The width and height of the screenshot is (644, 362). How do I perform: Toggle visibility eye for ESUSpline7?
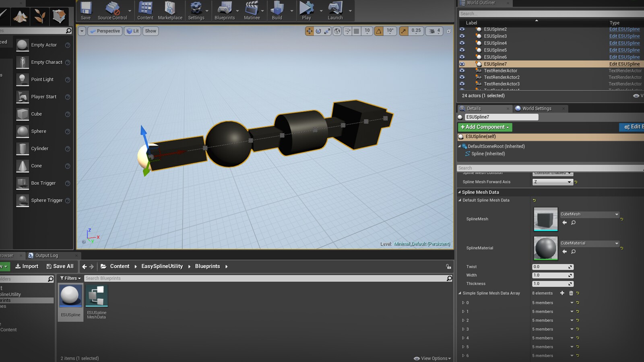pos(462,64)
